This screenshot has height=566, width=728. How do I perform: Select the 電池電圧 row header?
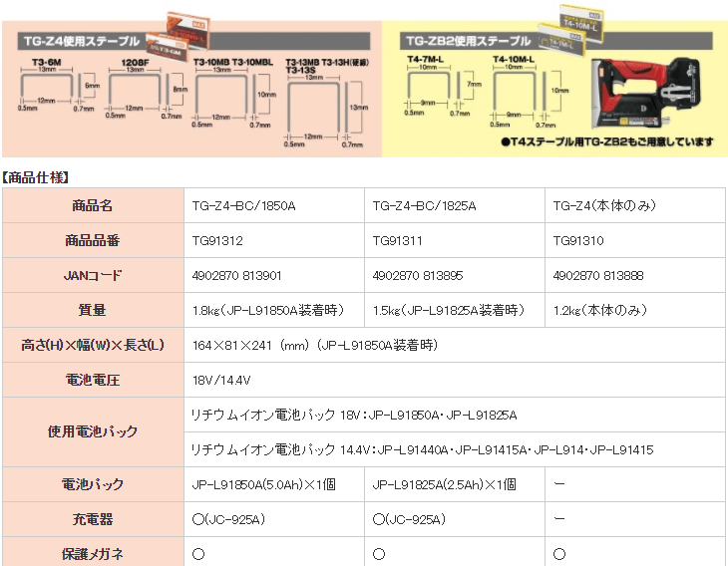[93, 380]
